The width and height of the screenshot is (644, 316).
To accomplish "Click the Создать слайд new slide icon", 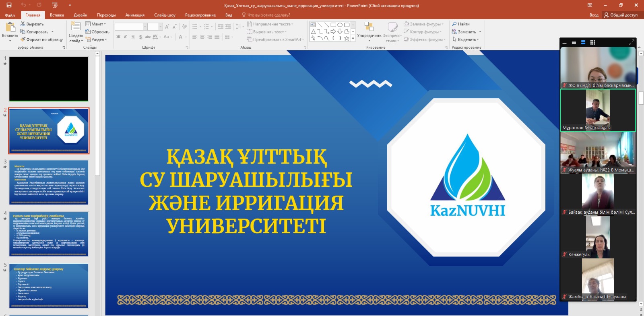I will click(x=76, y=26).
